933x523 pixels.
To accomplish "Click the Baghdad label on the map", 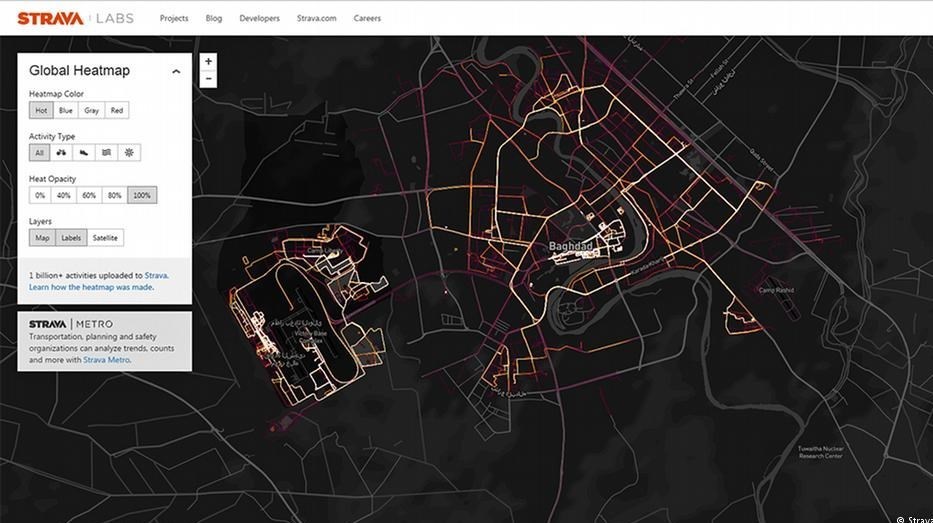I will pyautogui.click(x=571, y=245).
